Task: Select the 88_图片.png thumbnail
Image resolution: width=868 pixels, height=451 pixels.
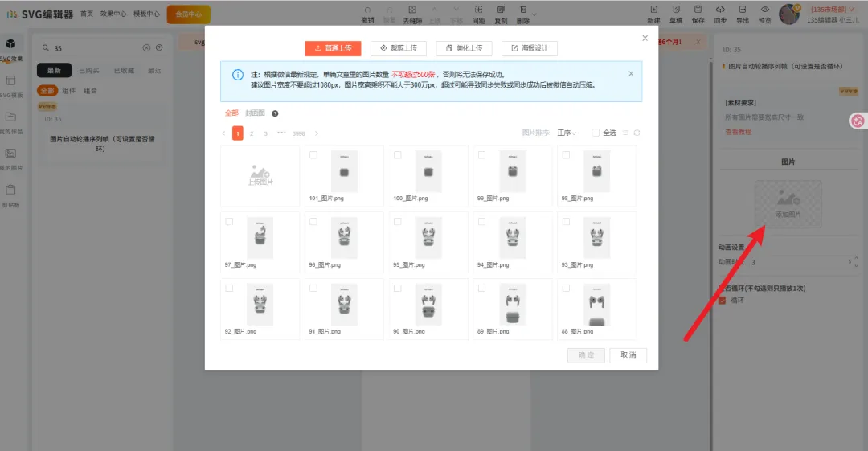Action: 596,304
